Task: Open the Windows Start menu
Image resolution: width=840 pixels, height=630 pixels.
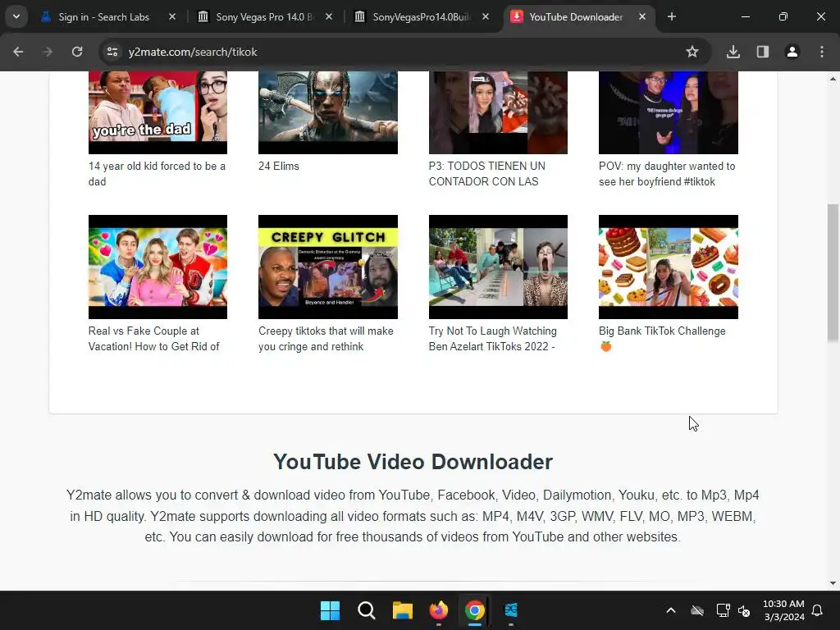Action: pyautogui.click(x=330, y=610)
